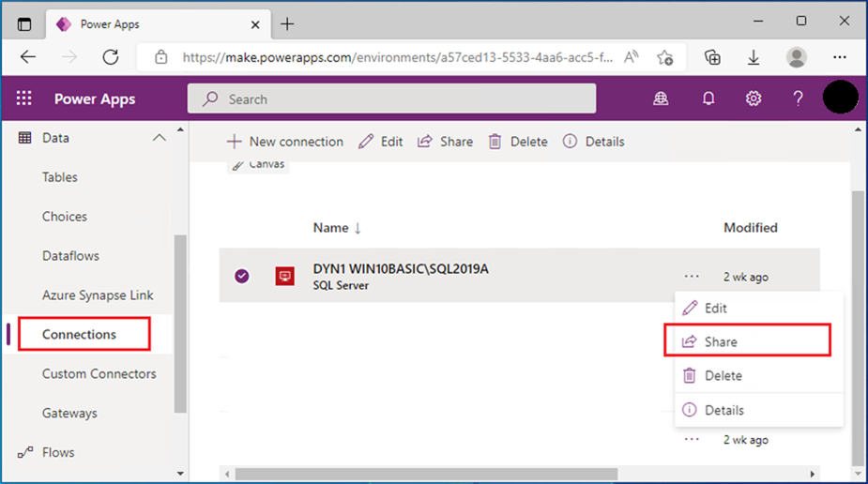Image resolution: width=868 pixels, height=484 pixels.
Task: Open browser collections icon
Action: pyautogui.click(x=712, y=57)
